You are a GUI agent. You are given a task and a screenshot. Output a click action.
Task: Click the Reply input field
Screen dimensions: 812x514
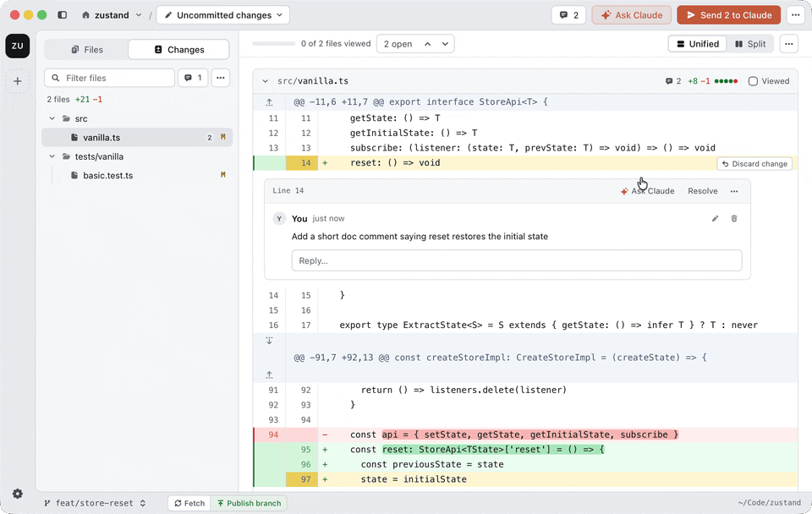point(517,260)
